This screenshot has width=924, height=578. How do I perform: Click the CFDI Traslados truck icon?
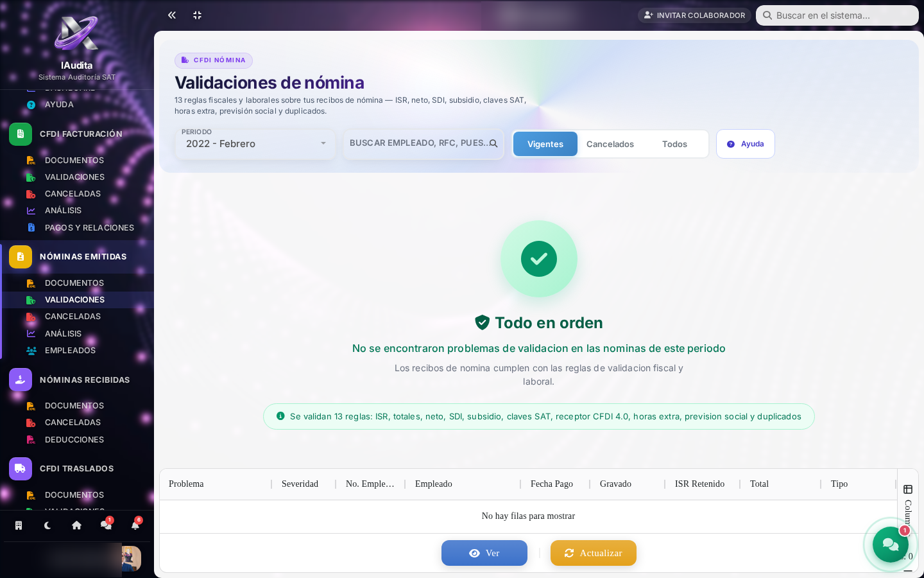21,469
